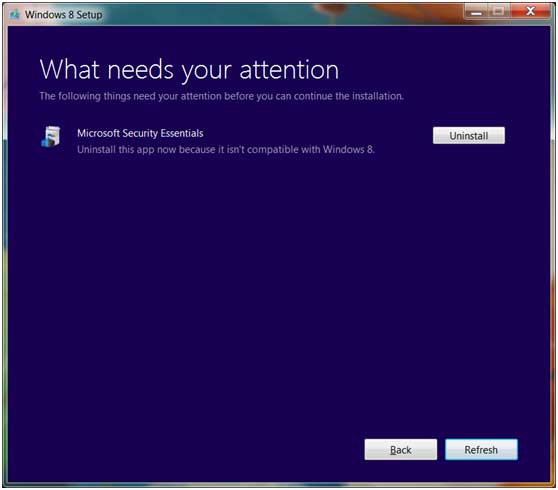Screen dimensions: 558x490
Task: Go to previous step with Back
Action: click(x=401, y=449)
